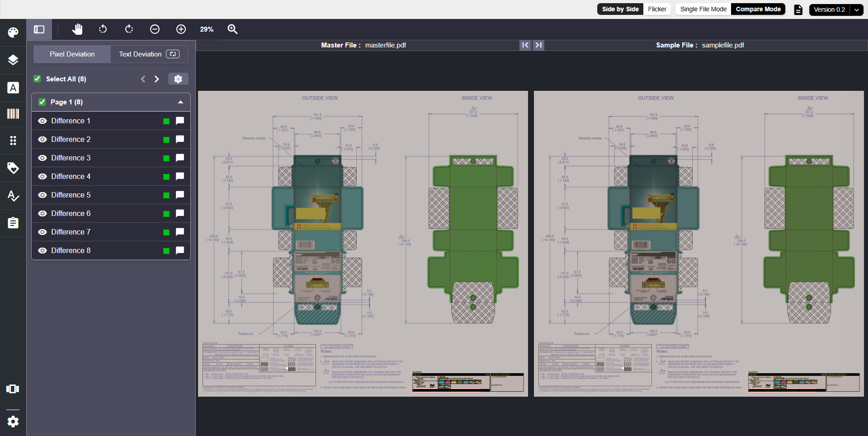Rotate the view counterclockwise
Image resolution: width=868 pixels, height=436 pixels.
click(103, 29)
